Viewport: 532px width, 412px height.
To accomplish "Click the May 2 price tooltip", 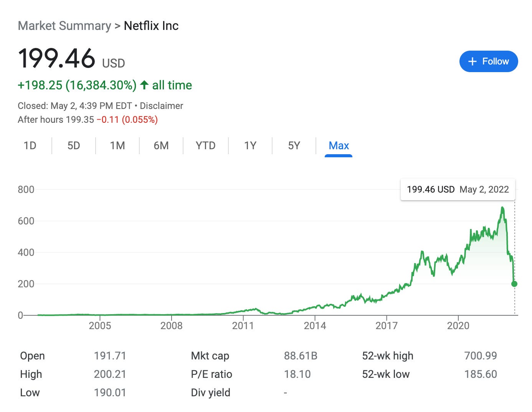I will [458, 189].
